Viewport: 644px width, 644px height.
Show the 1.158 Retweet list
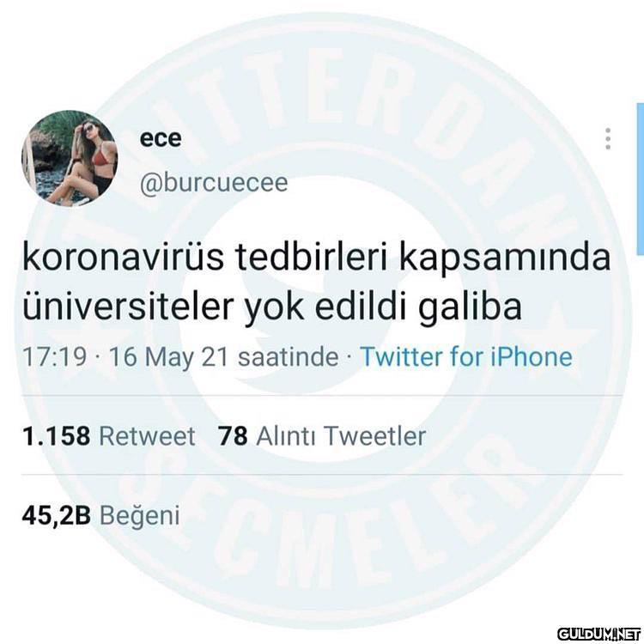click(x=108, y=435)
